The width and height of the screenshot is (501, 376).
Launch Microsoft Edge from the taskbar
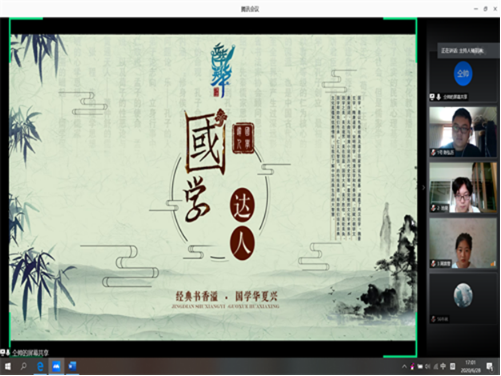(x=40, y=366)
